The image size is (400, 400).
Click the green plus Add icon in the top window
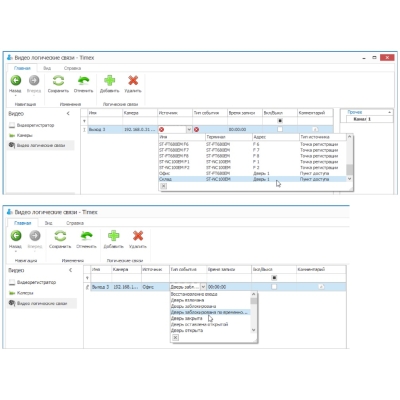coord(109,80)
